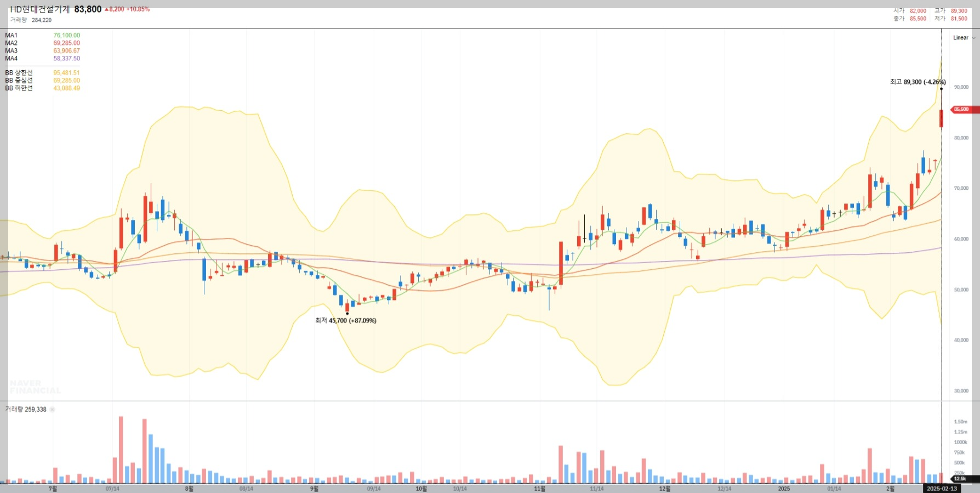
Task: Click the 500k volume axis label
Action: click(960, 463)
